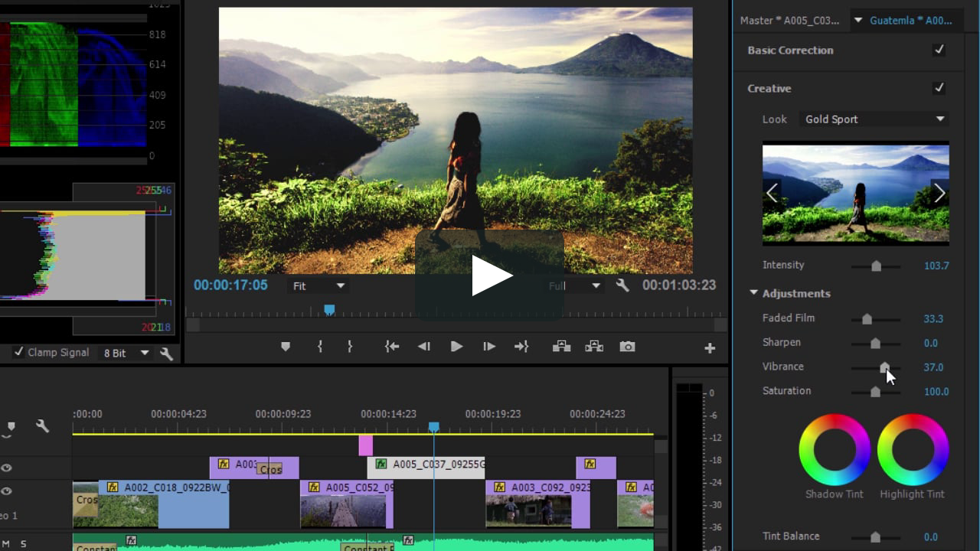980x551 pixels.
Task: Click fx badge on A003_C092 clip
Action: (500, 487)
